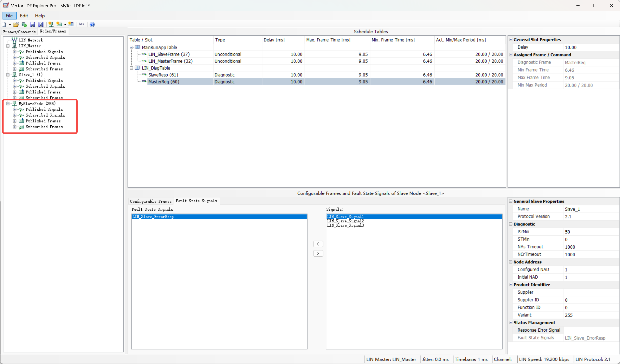Click the SlaveResp (61) slot icon
Viewport: 620px width, 364px height.
pyautogui.click(x=144, y=75)
